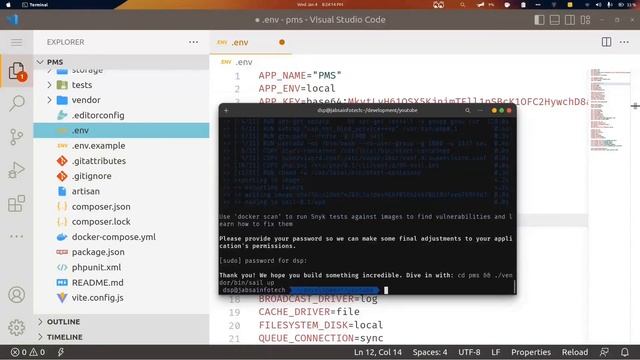Split the editor right
640x360 pixels.
[x=607, y=42]
